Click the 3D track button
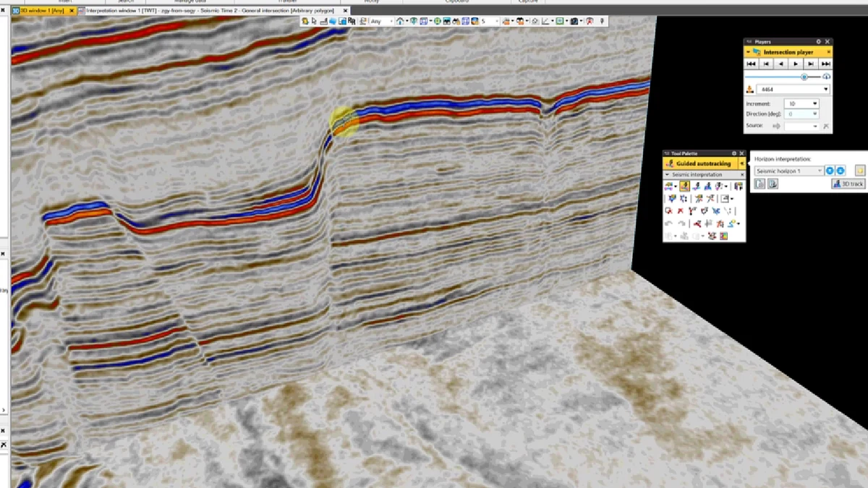This screenshot has width=868, height=488. click(848, 184)
